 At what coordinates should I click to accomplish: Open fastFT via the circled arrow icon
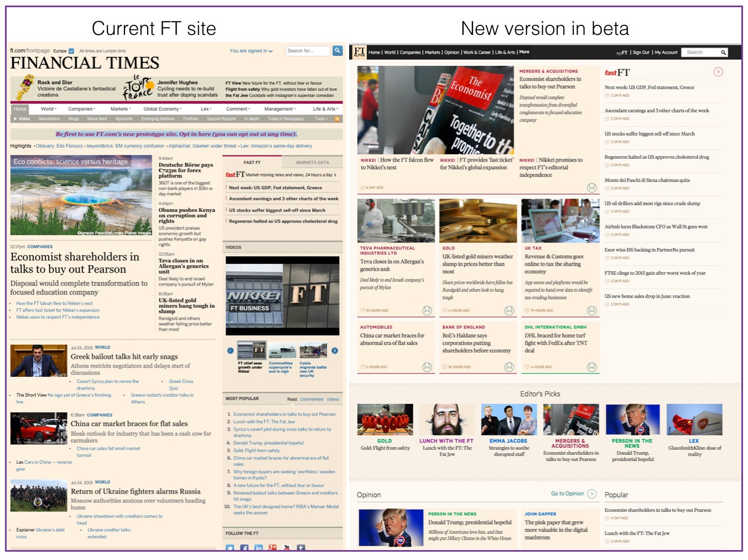(x=718, y=72)
